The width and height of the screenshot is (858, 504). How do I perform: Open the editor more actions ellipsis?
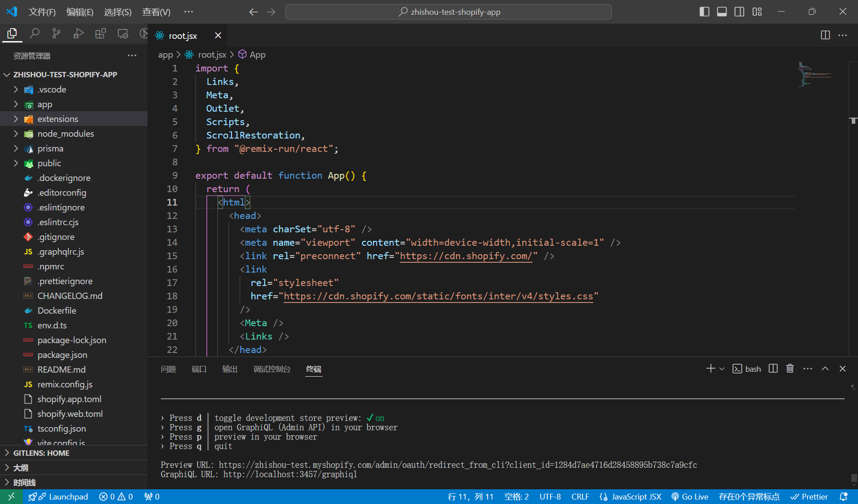(842, 35)
